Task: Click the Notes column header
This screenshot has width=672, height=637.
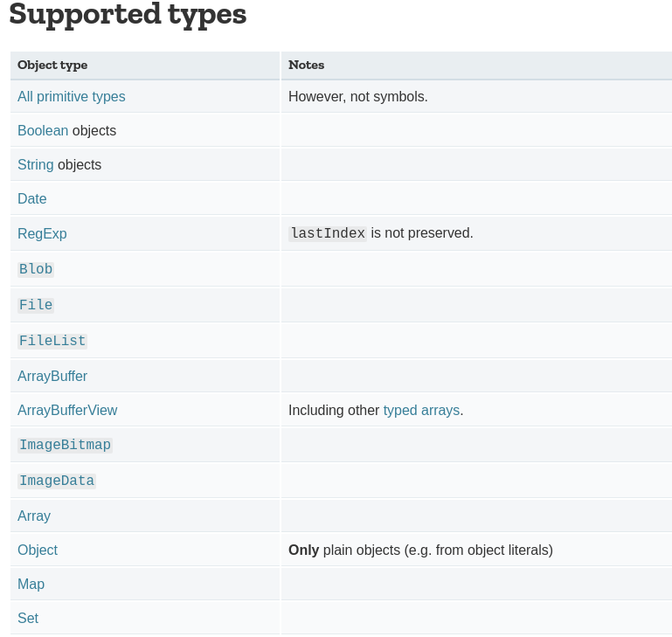Action: click(x=306, y=66)
